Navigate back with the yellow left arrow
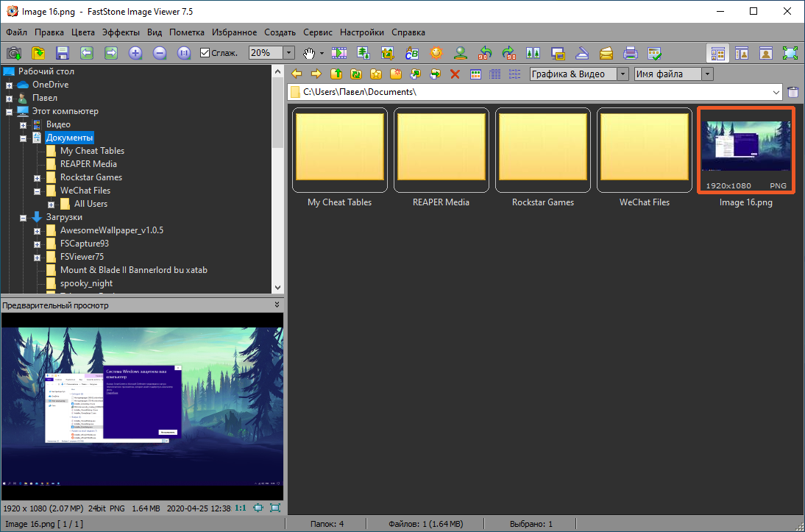This screenshot has width=805, height=532. click(297, 74)
